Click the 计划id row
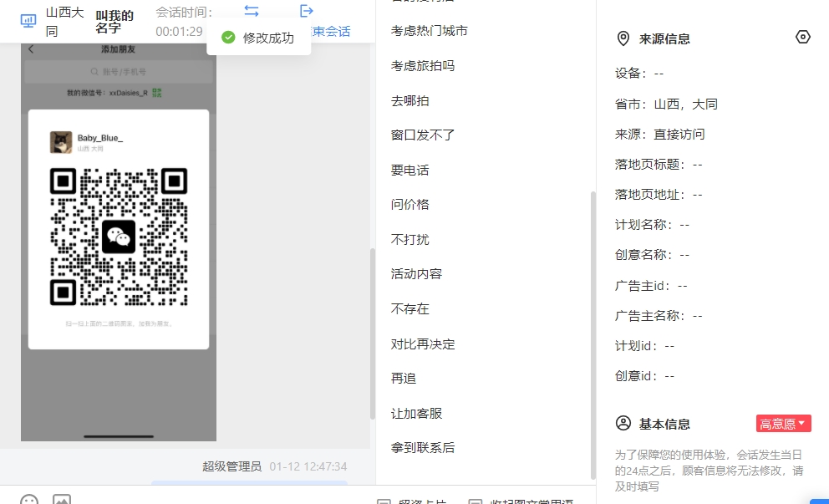 [644, 346]
